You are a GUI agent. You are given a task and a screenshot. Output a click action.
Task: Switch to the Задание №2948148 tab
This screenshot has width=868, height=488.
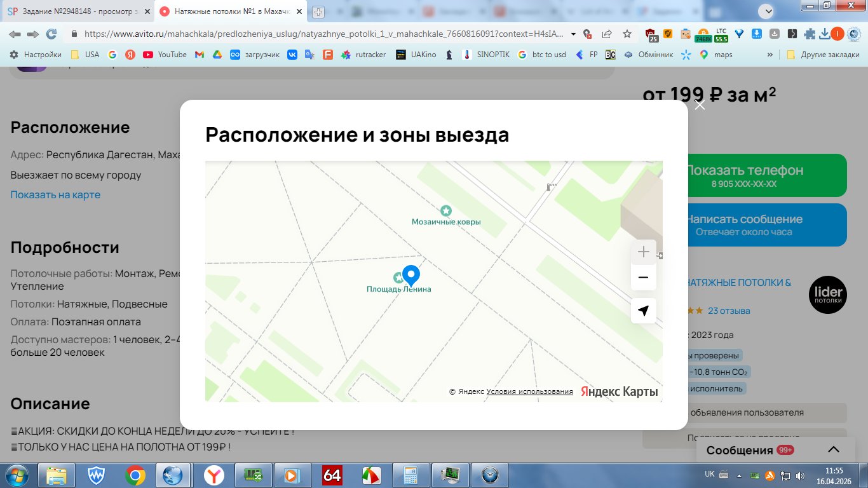pos(79,11)
